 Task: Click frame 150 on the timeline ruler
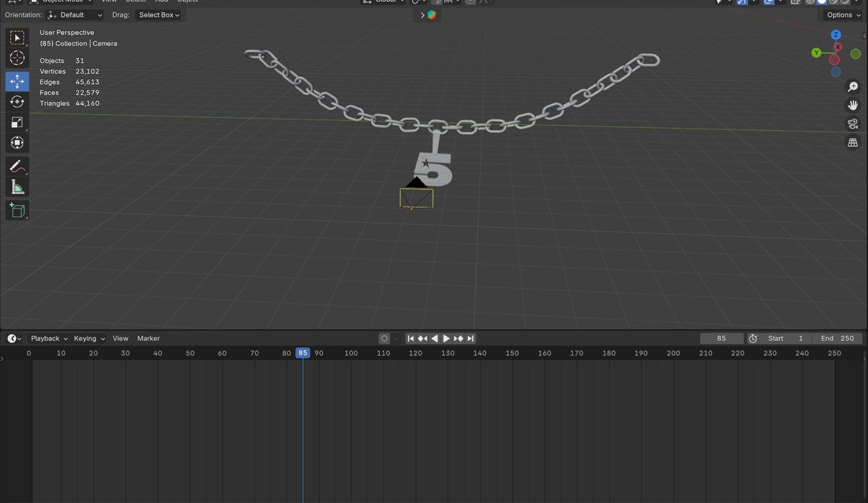[512, 353]
